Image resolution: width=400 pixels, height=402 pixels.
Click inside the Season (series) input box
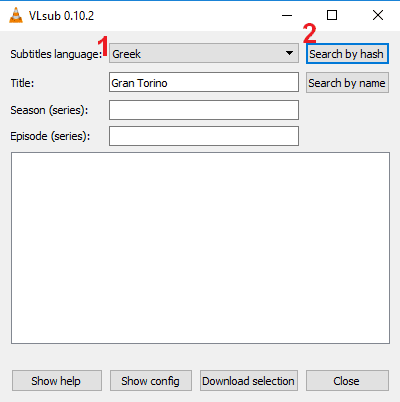pyautogui.click(x=204, y=110)
